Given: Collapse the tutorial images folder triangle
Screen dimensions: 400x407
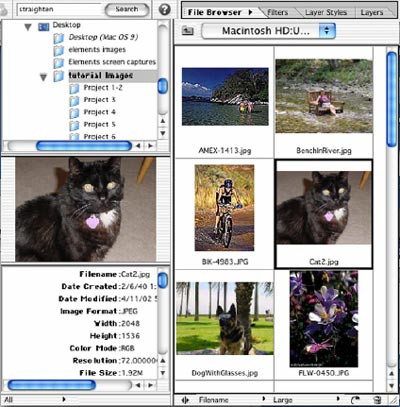Looking at the screenshot, I should (x=43, y=78).
